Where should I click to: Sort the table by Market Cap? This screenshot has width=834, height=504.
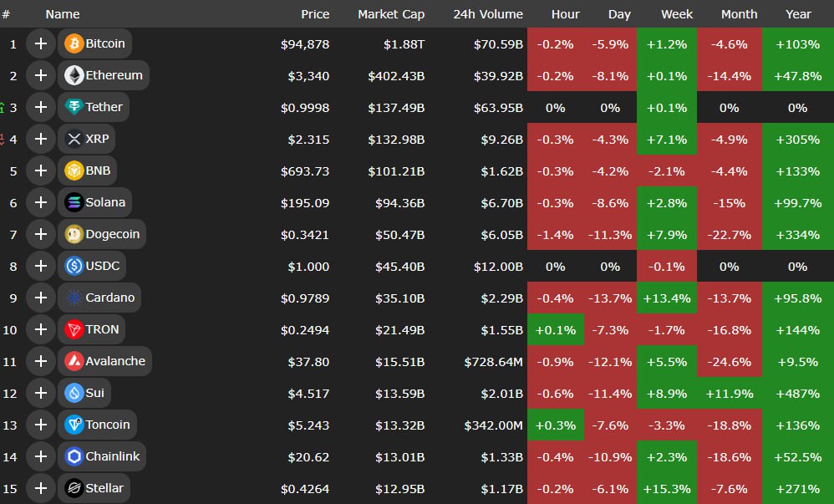pyautogui.click(x=391, y=14)
